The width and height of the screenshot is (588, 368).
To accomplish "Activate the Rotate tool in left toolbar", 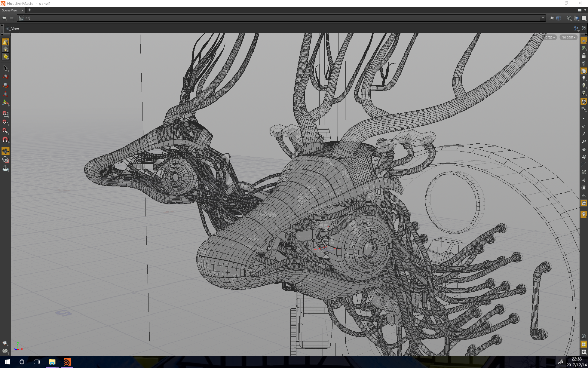I will [5, 85].
